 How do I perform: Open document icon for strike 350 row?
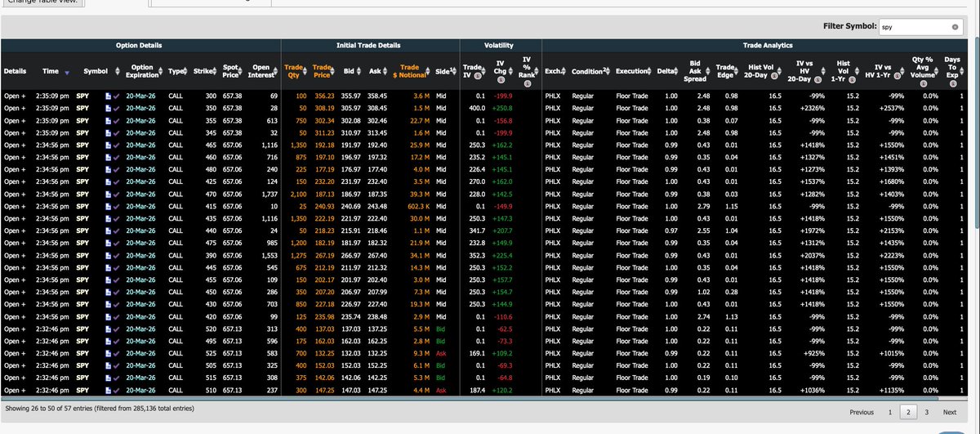pos(109,108)
